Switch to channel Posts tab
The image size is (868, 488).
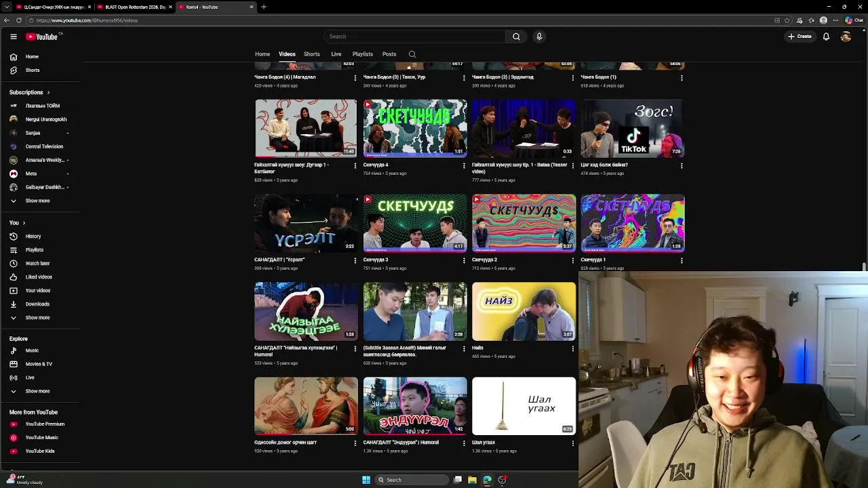389,54
